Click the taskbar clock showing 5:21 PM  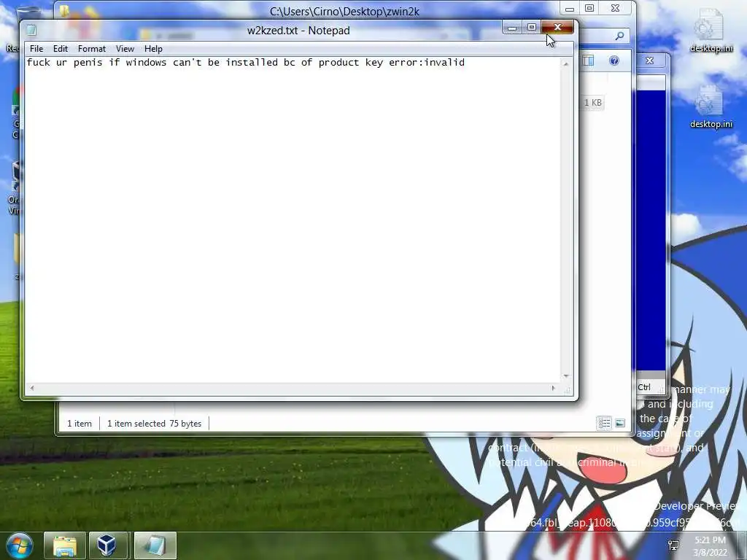coord(711,546)
